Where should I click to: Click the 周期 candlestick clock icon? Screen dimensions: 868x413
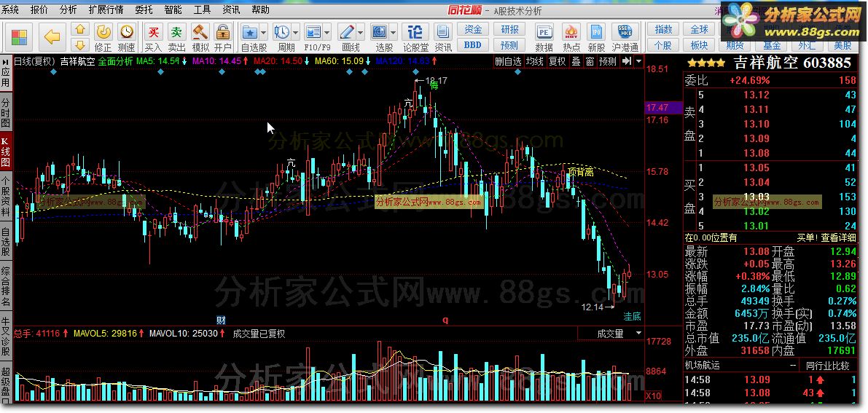tap(282, 31)
